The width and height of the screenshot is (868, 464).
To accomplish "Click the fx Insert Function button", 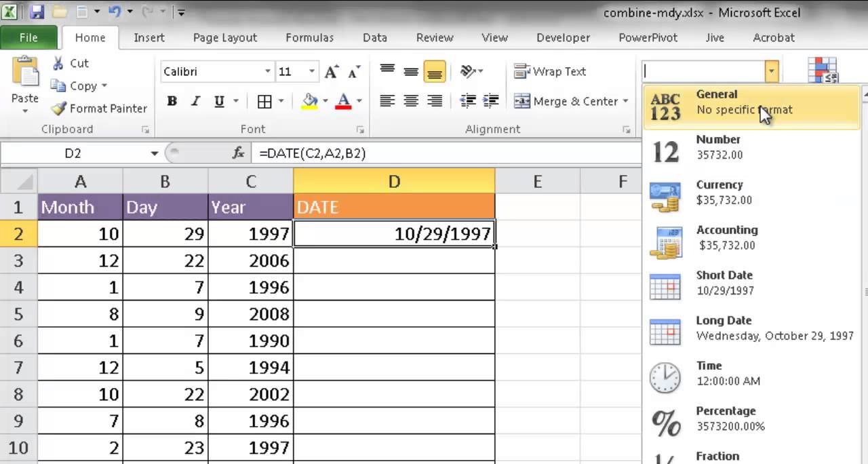I will [x=238, y=153].
